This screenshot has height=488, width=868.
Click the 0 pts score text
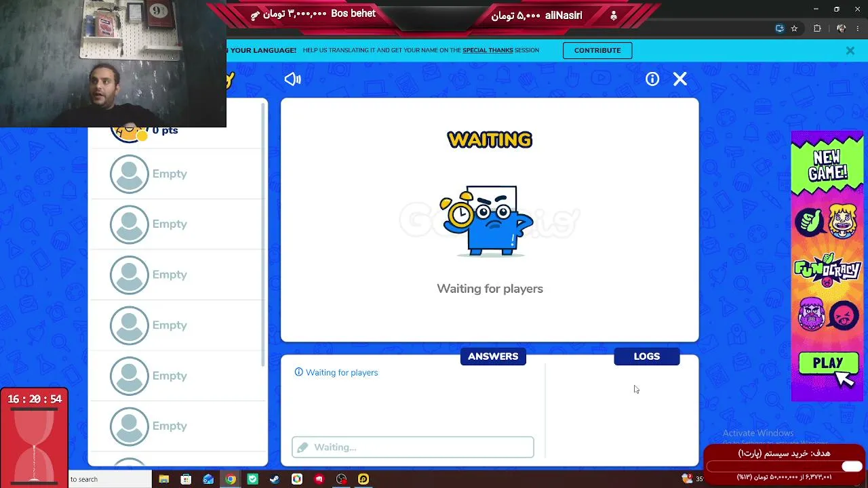(165, 131)
